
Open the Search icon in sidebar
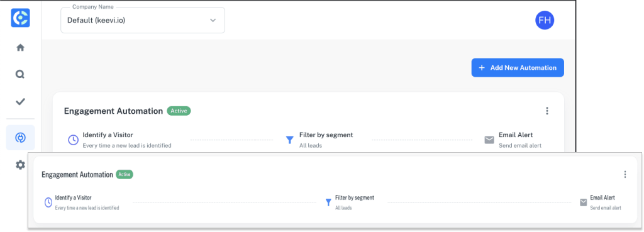pyautogui.click(x=20, y=74)
